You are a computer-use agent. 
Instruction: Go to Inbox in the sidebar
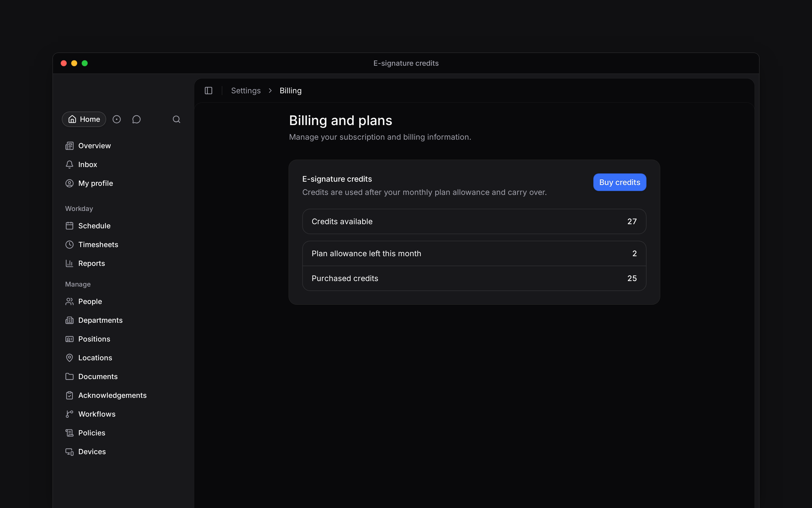88,165
